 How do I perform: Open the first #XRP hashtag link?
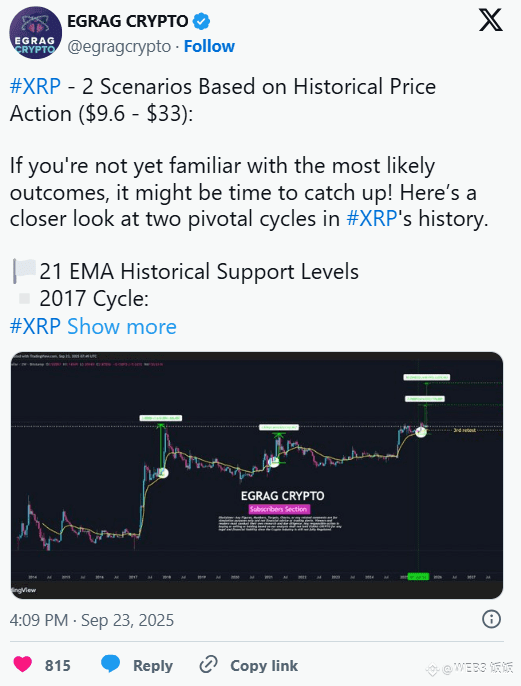pyautogui.click(x=35, y=86)
